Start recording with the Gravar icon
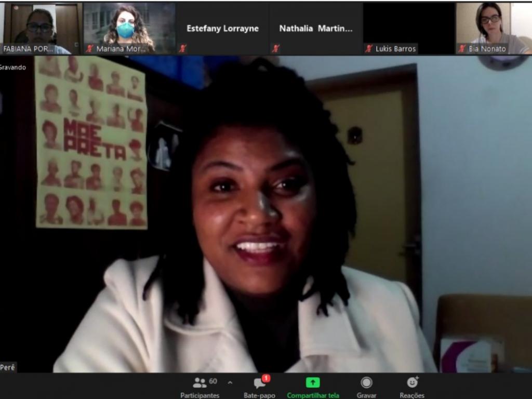532x399 pixels. 366,382
